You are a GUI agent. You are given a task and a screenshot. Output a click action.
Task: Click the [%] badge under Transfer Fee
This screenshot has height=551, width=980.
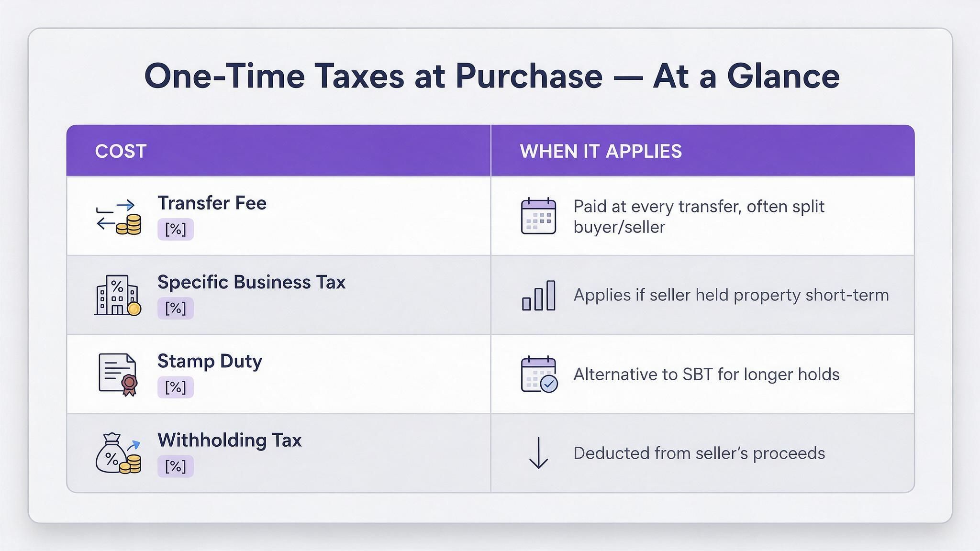176,229
